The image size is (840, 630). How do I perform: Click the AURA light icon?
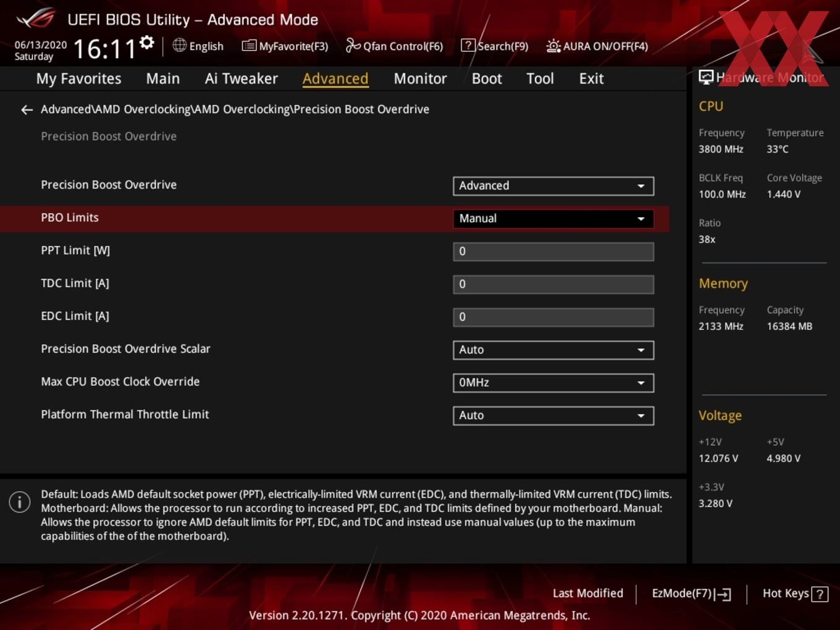pyautogui.click(x=553, y=46)
